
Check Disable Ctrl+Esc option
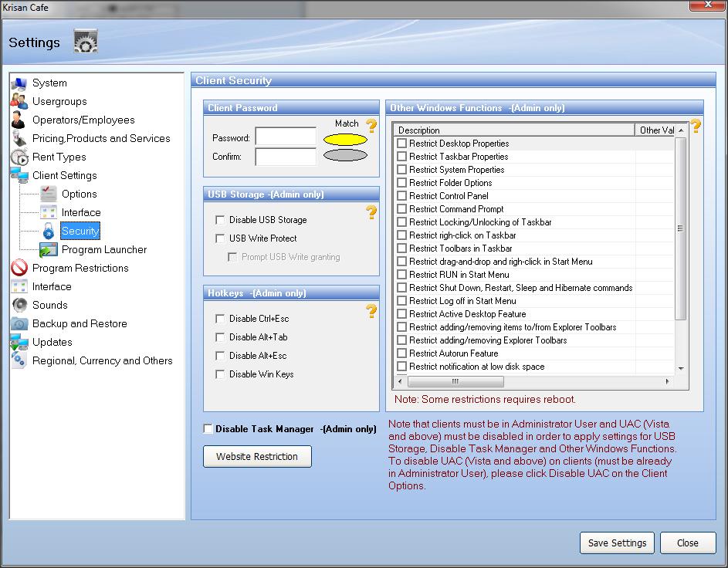(x=220, y=319)
